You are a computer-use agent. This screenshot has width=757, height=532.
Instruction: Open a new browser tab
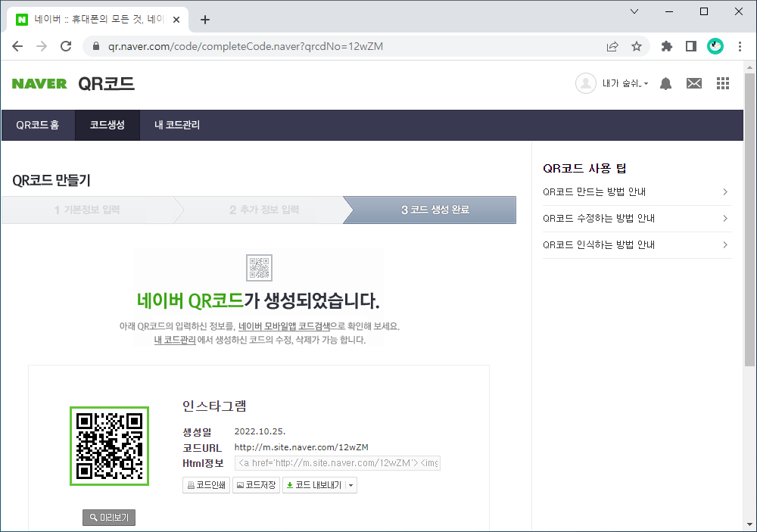[x=205, y=20]
